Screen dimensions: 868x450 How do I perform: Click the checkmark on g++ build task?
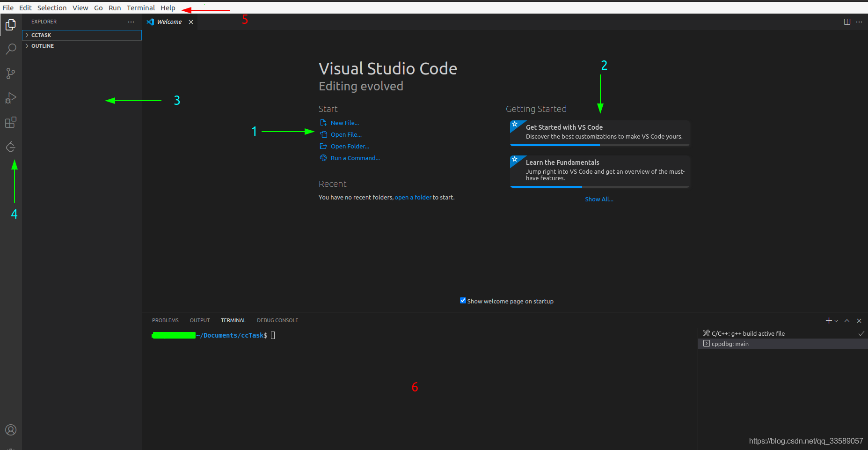click(x=861, y=333)
